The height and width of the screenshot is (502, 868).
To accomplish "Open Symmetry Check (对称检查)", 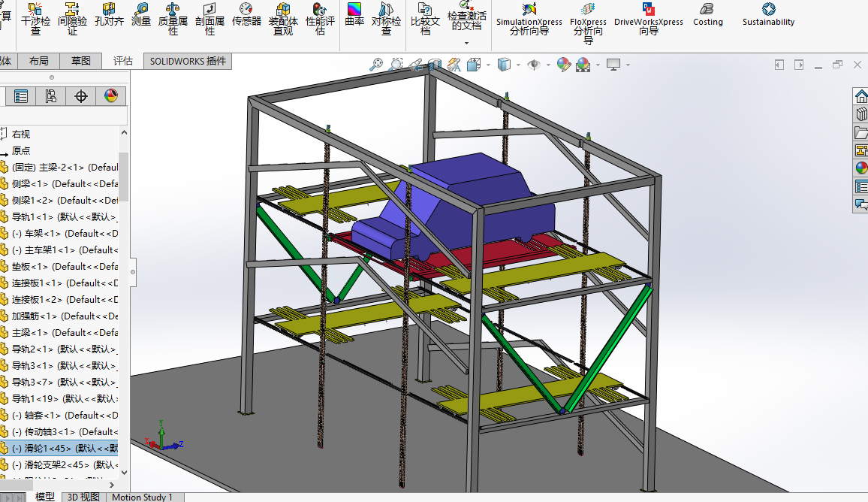I will point(386,18).
